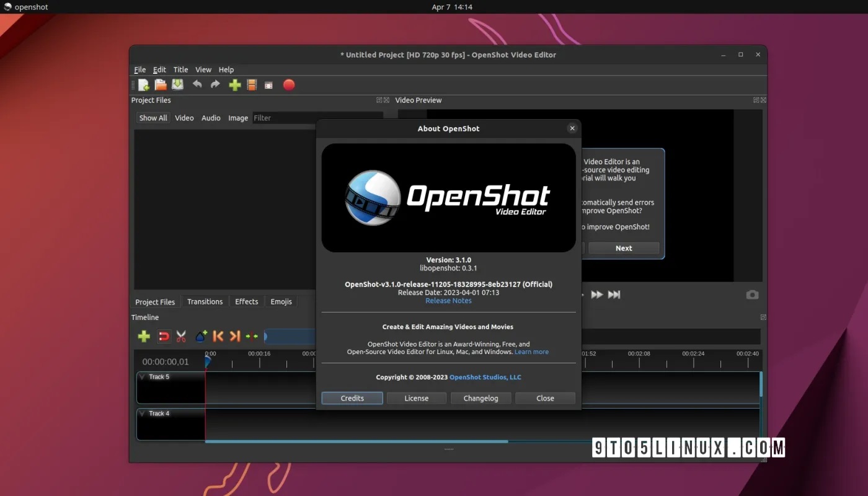This screenshot has width=868, height=496.
Task: Import files with the main toolbar plus icon
Action: click(x=235, y=85)
